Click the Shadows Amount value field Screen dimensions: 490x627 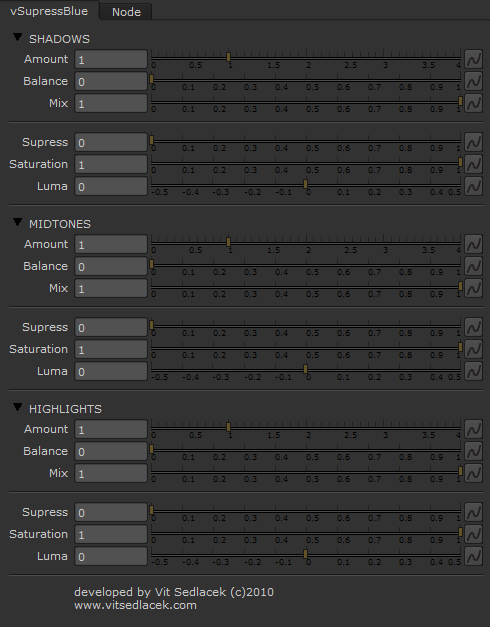tap(111, 60)
